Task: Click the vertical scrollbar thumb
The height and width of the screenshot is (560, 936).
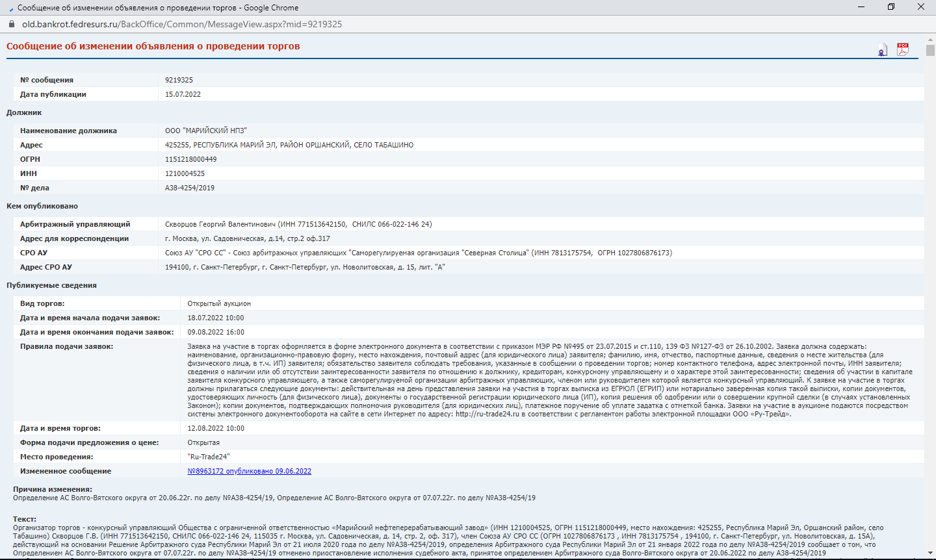Action: 930,51
